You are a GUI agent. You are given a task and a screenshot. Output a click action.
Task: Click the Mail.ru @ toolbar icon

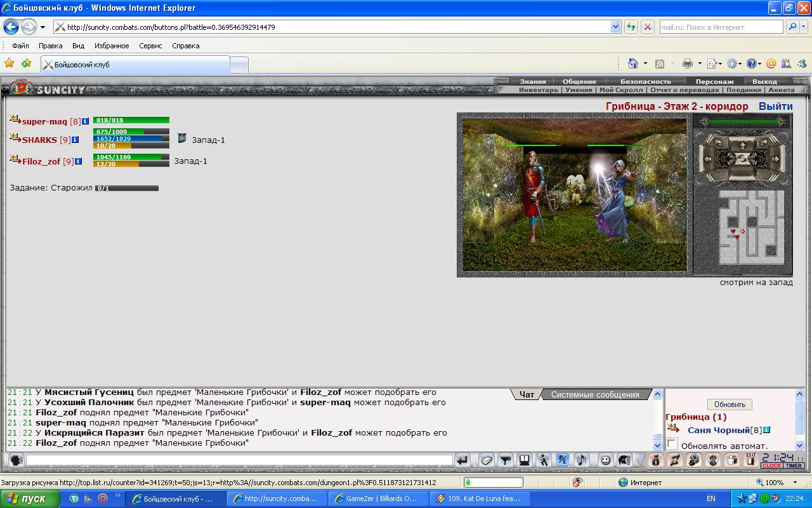(x=771, y=63)
